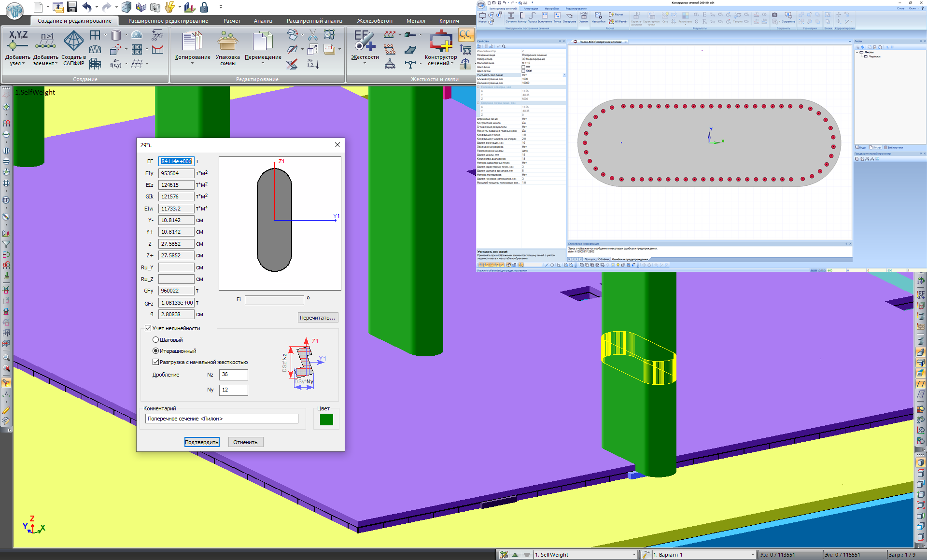The width and height of the screenshot is (927, 560).
Task: Click the Move (Перемещение) icon
Action: coord(263,42)
